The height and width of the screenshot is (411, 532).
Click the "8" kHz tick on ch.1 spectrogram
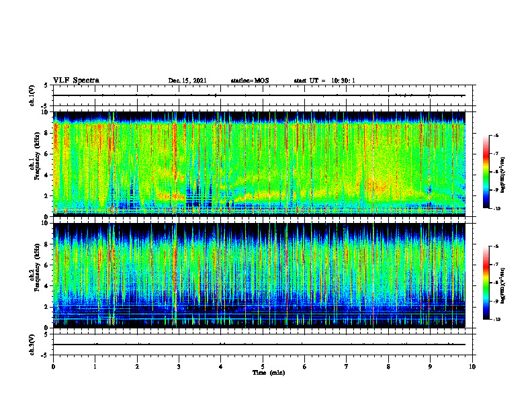[x=47, y=133]
